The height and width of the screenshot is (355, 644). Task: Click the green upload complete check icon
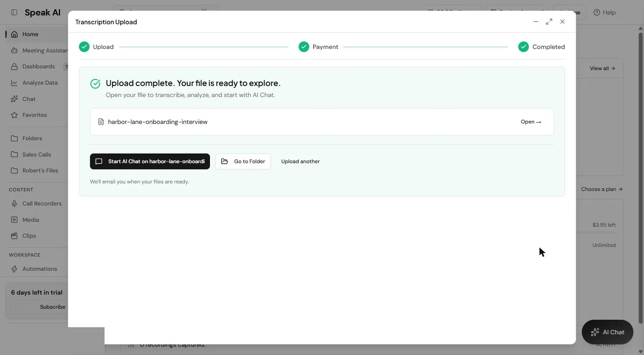[95, 84]
